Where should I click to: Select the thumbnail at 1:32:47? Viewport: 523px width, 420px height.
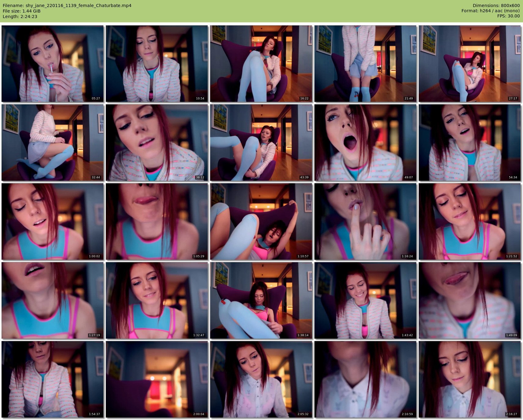click(157, 300)
